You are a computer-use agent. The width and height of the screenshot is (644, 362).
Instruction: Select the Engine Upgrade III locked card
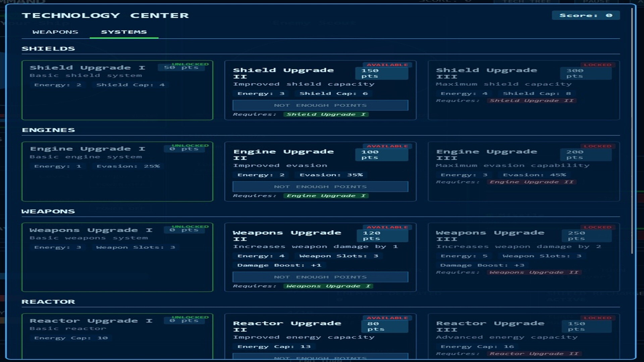click(524, 171)
